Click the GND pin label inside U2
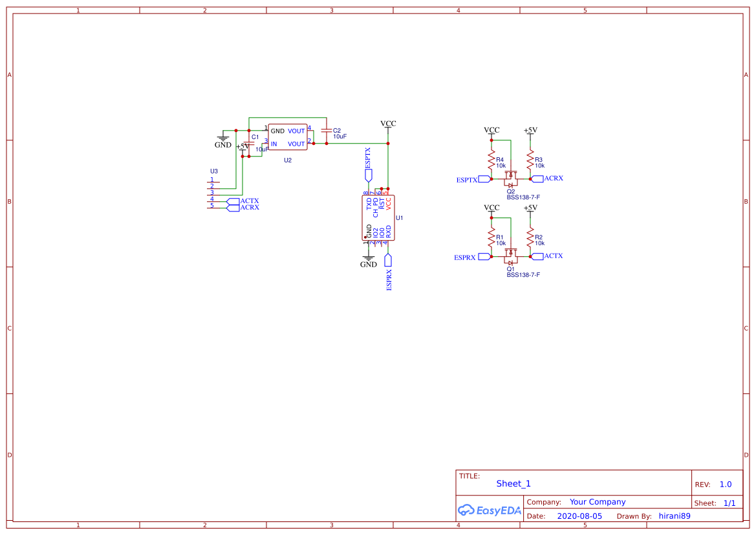756x535 pixels. (x=277, y=131)
